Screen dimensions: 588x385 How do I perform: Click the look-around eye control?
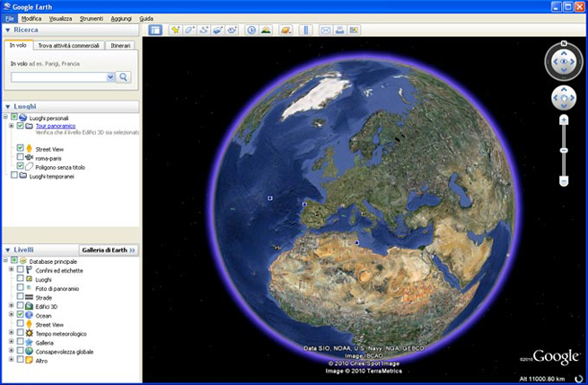(564, 62)
